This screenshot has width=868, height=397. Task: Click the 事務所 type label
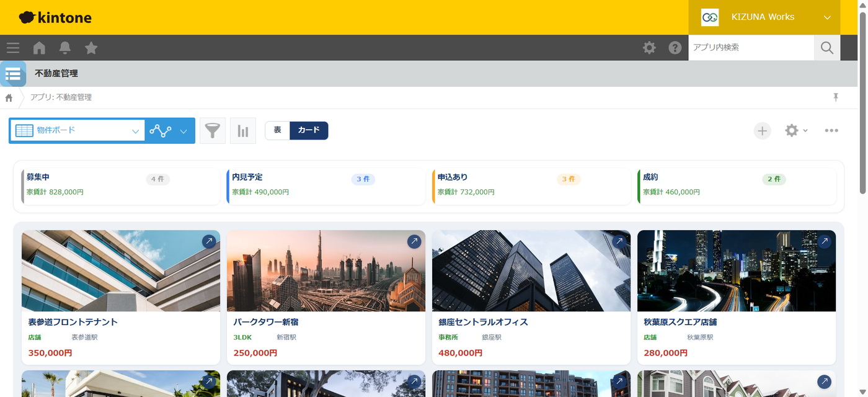448,337
